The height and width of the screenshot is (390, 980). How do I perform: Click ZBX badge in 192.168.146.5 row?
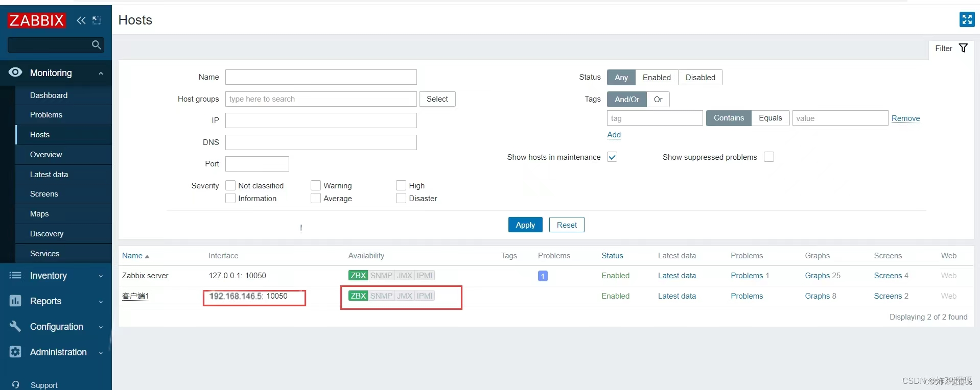pos(358,296)
